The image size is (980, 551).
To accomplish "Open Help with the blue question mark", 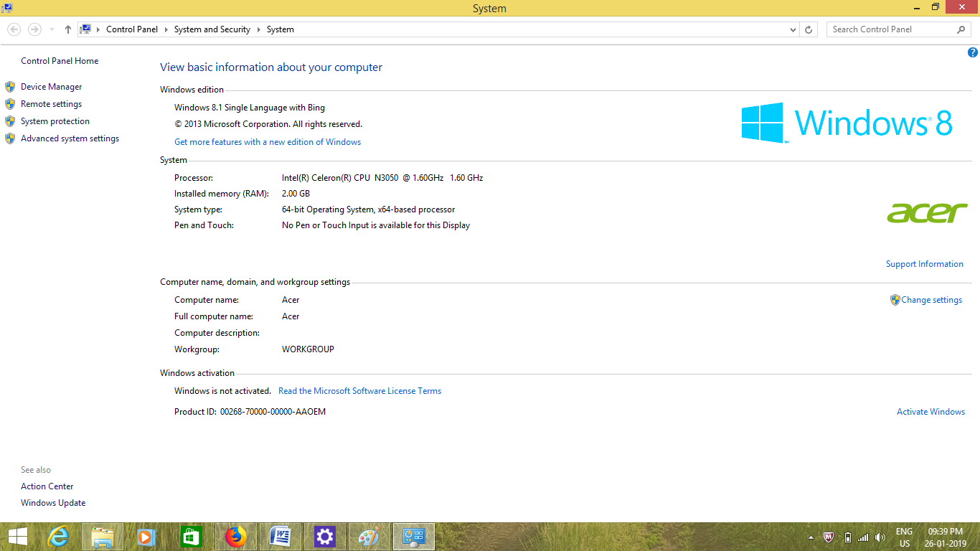I will click(x=973, y=52).
